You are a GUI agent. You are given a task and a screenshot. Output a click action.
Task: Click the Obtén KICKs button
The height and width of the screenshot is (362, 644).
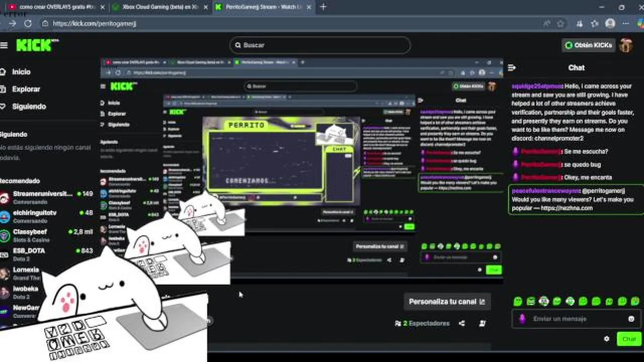tap(588, 45)
